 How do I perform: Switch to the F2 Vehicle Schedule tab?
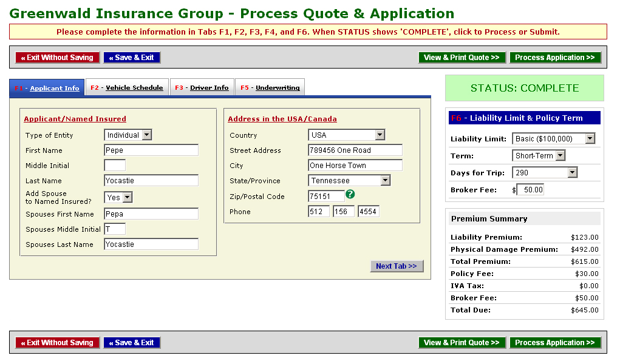[127, 87]
